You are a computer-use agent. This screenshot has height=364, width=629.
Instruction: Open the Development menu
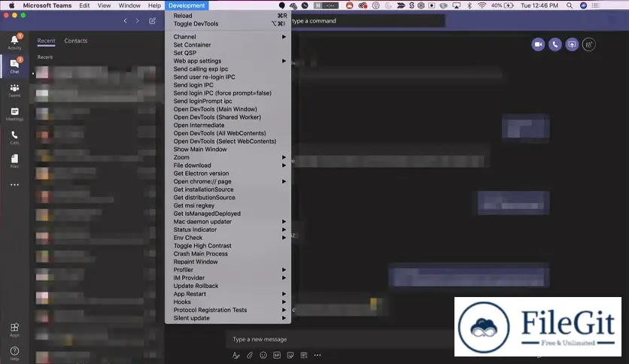click(x=187, y=5)
